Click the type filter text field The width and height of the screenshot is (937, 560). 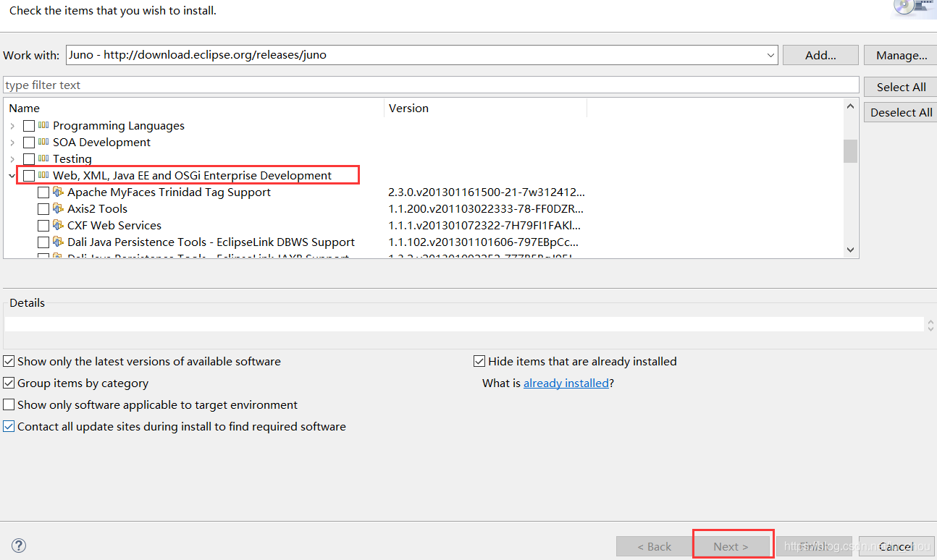[431, 85]
